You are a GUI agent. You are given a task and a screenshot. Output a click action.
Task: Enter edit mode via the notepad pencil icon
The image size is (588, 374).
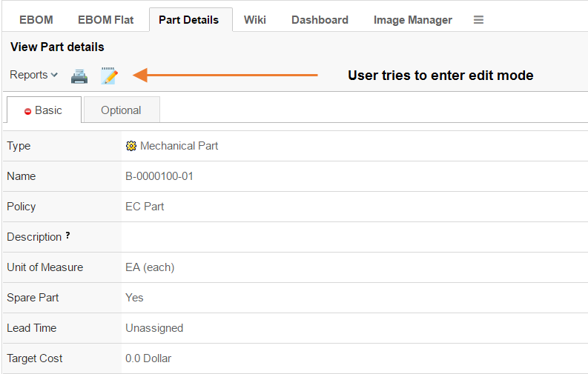[x=109, y=76]
